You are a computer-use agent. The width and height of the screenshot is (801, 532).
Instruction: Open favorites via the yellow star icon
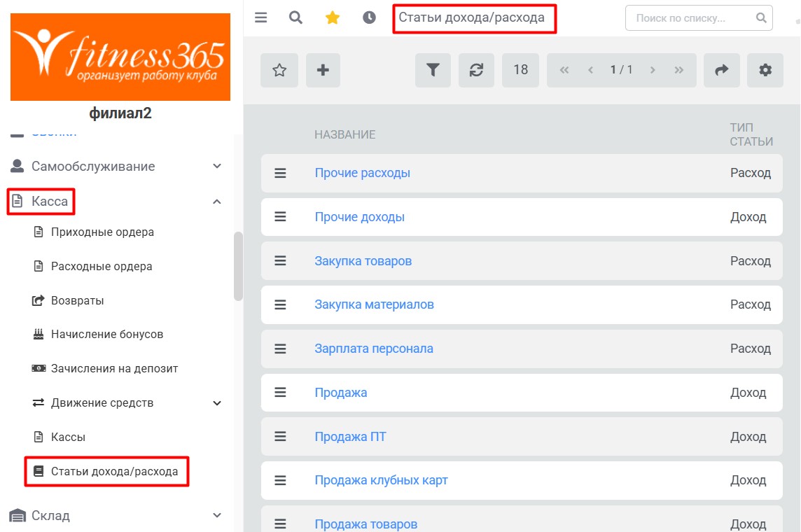pos(333,18)
